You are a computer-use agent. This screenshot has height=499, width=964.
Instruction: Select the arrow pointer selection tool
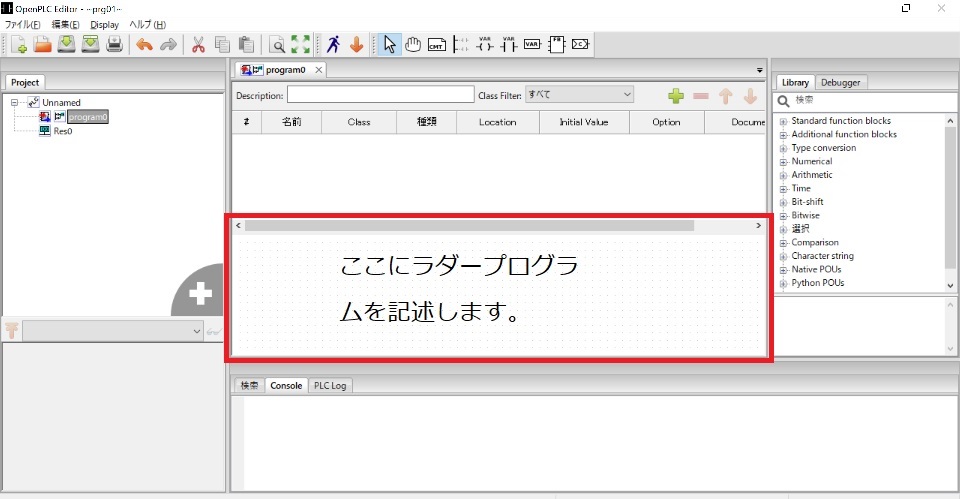point(390,44)
